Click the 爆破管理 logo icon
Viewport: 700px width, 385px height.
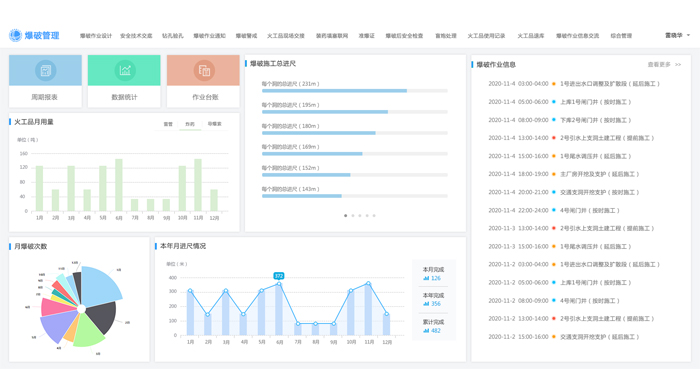[x=15, y=35]
